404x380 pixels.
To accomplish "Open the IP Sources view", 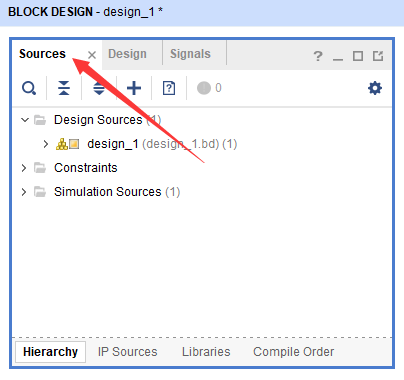I will (x=127, y=352).
